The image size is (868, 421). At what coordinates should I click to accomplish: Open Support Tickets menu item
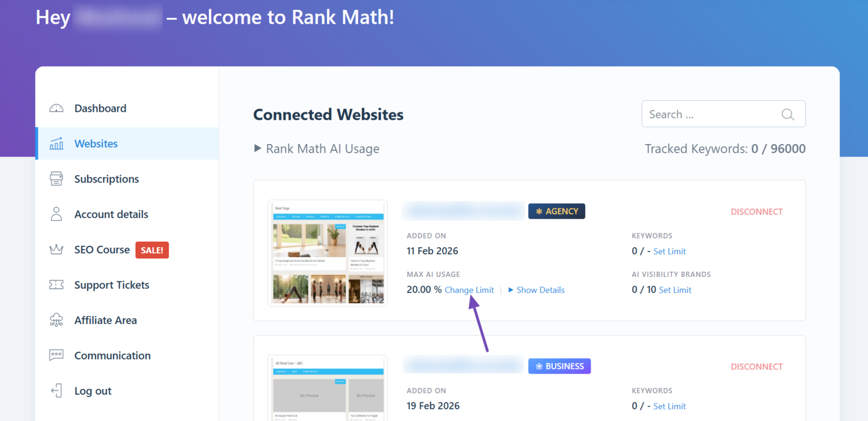pyautogui.click(x=127, y=285)
